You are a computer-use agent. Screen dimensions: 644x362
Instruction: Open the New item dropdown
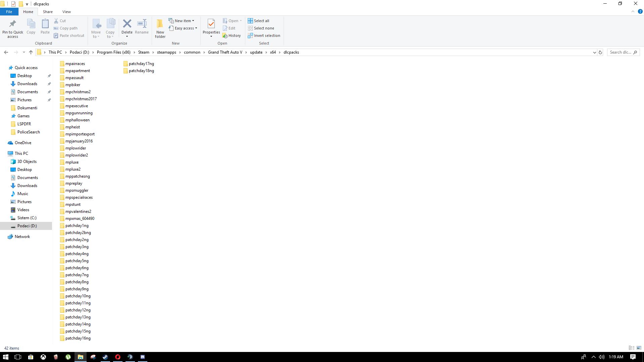182,21
